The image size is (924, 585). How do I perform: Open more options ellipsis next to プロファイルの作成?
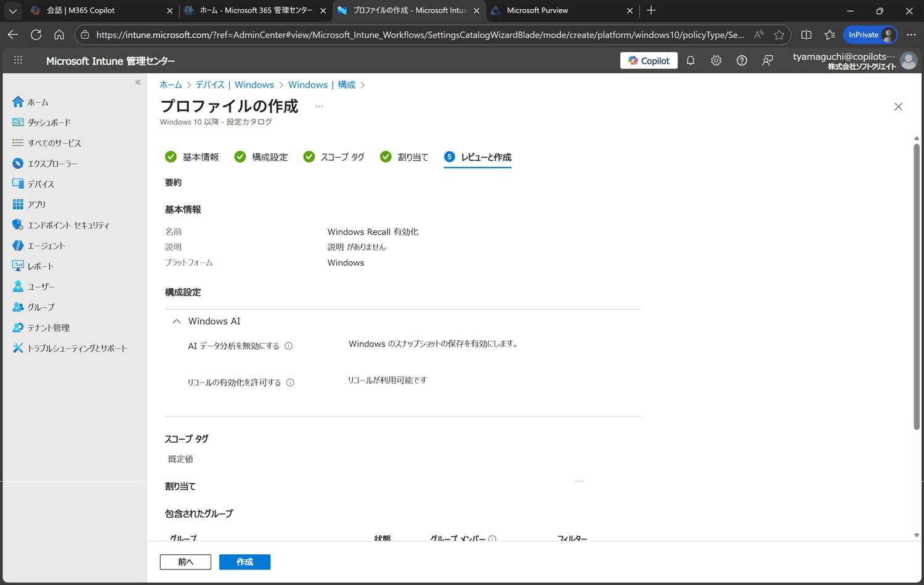tap(318, 107)
